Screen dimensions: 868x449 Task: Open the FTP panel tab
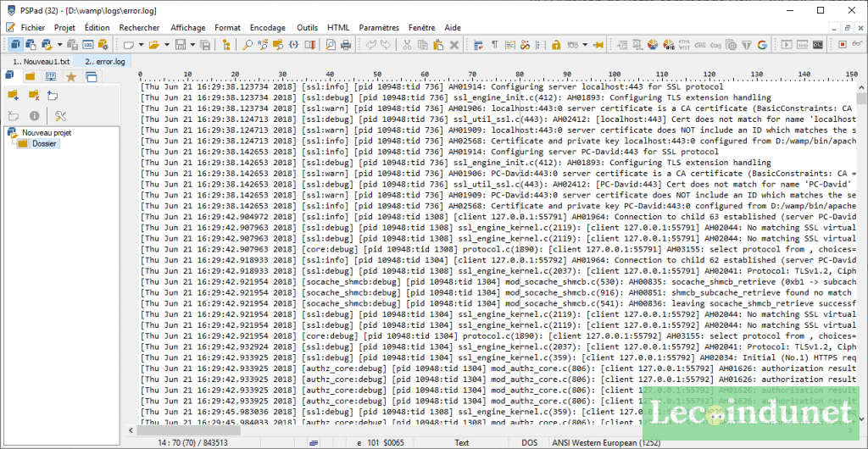coord(50,76)
